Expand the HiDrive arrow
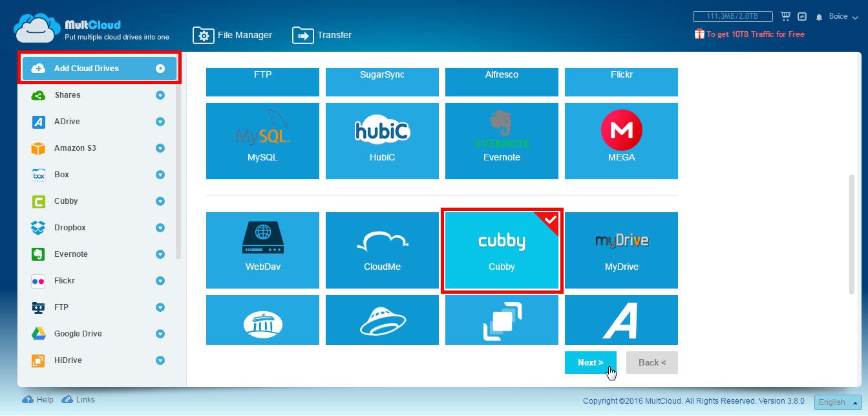The image size is (868, 416). [x=160, y=360]
